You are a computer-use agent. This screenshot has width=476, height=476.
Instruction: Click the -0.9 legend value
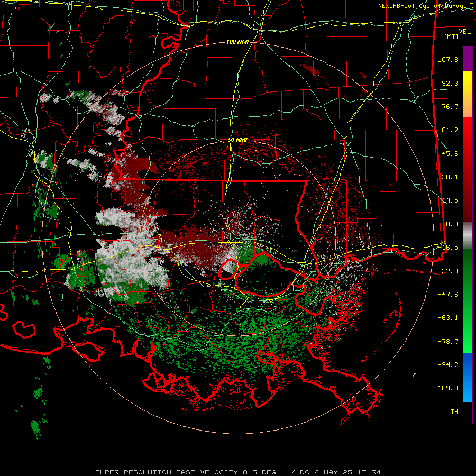click(450, 224)
